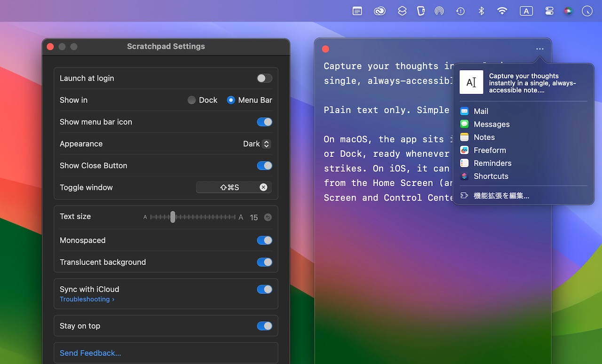
Task: Click the Messages icon in the share menu
Action: (464, 124)
